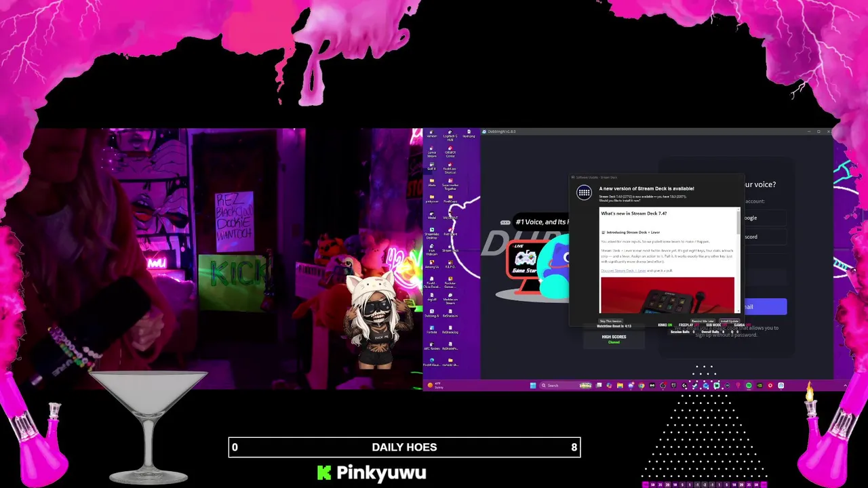Open the Golf It desktop shortcut
The width and height of the screenshot is (868, 488).
point(431,167)
